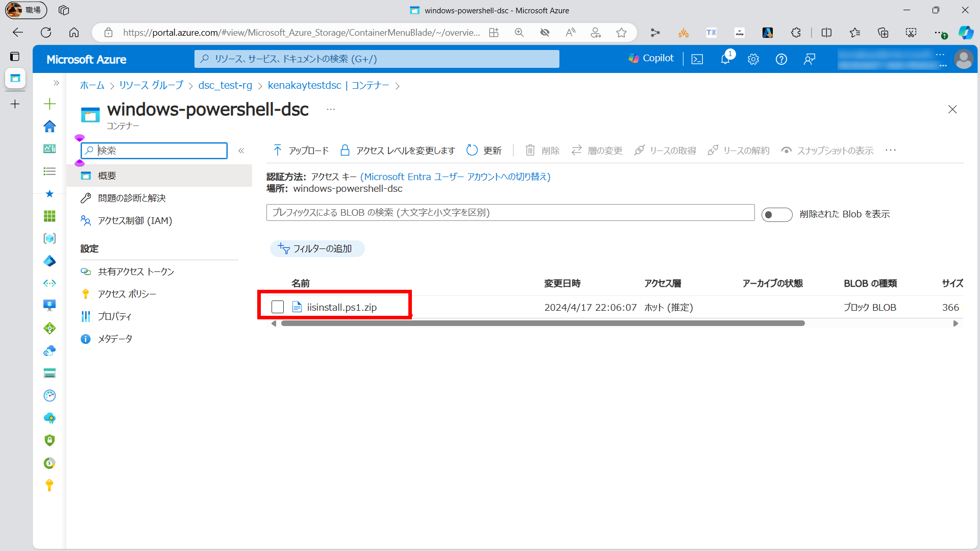Click the horizontal scrollbar under blob list

[542, 323]
